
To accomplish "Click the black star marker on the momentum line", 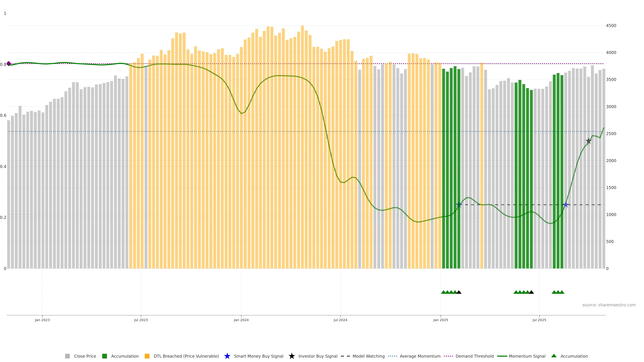I will (588, 141).
